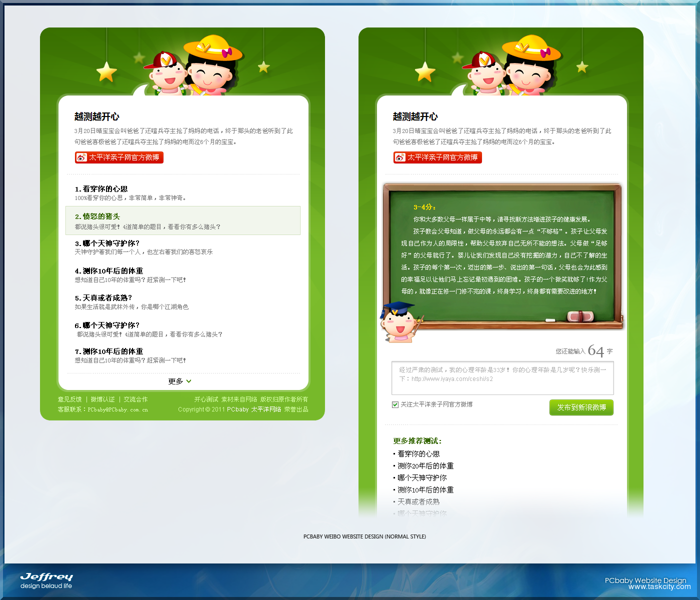Click the white chalk on the blackboard ledge
Viewport: 700px width, 600px height.
tap(550, 319)
